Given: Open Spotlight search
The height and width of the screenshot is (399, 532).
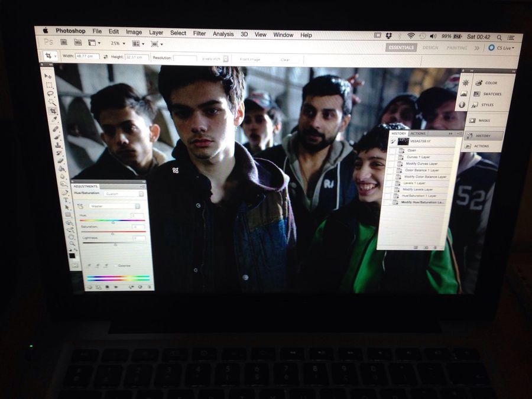Looking at the screenshot, I should click(x=499, y=37).
